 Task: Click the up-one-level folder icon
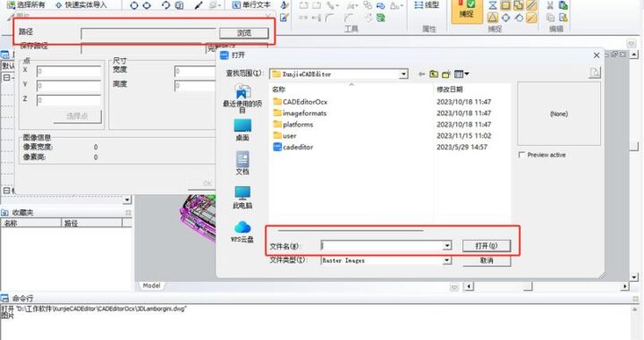pos(434,74)
